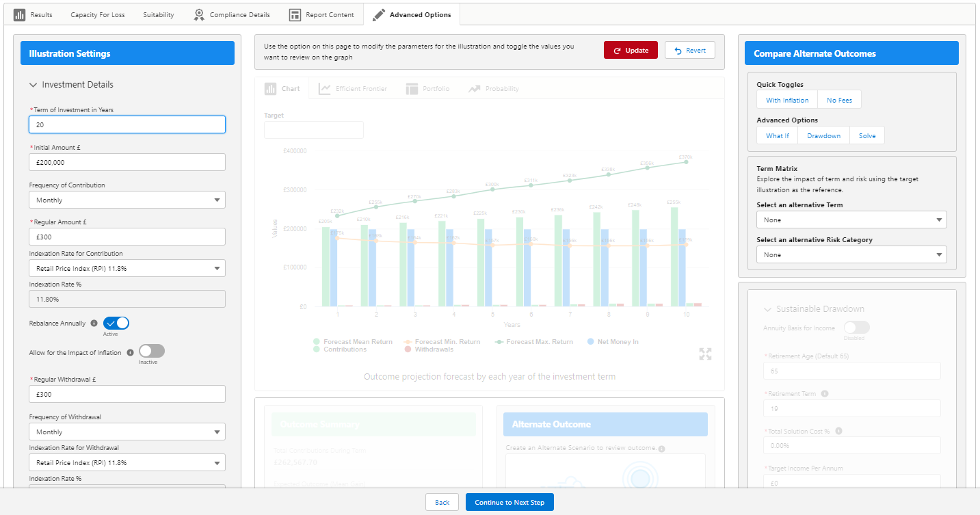Open Frequency of Contribution dropdown

point(127,200)
